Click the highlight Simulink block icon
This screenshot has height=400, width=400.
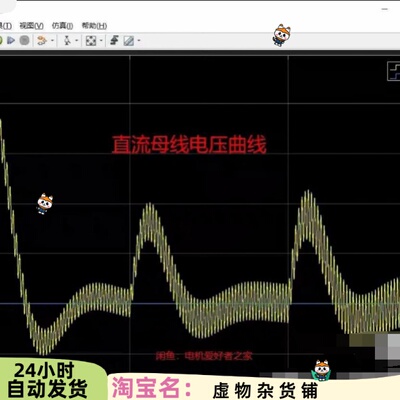click(42, 41)
